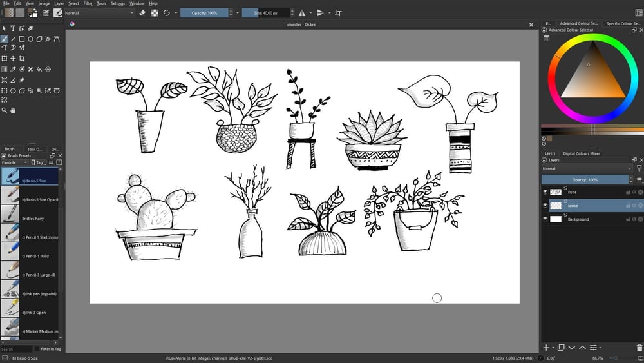The image size is (644, 363).
Task: Hide the Background layer via eye icon
Action: (x=545, y=219)
